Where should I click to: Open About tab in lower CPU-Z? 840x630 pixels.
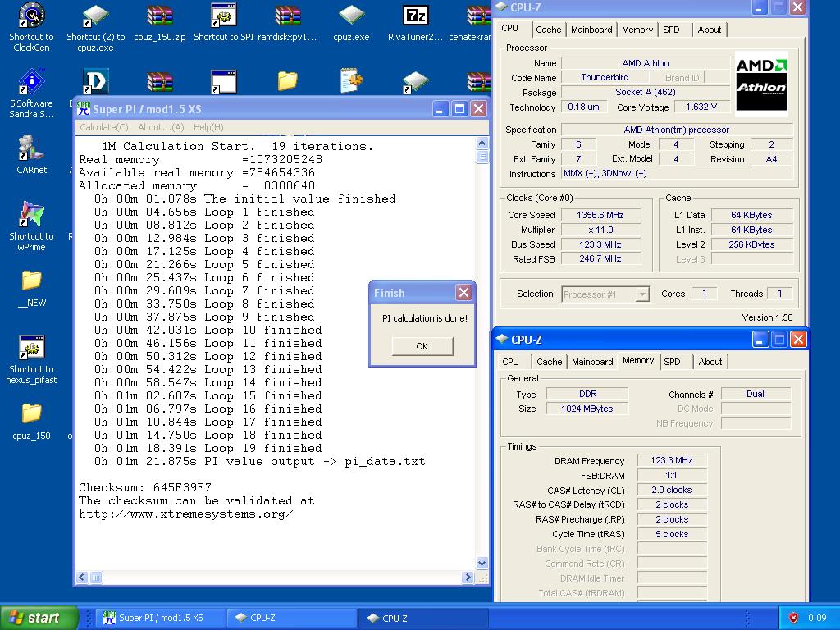(710, 362)
